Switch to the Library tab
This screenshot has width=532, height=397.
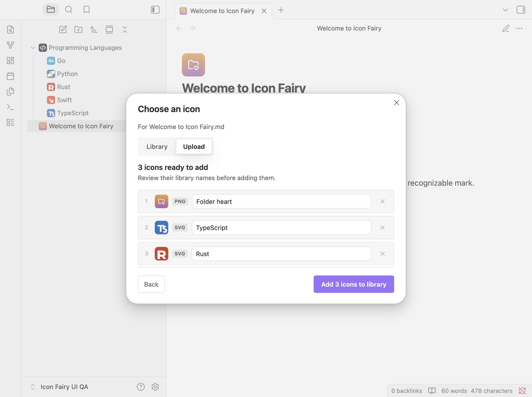pyautogui.click(x=157, y=147)
